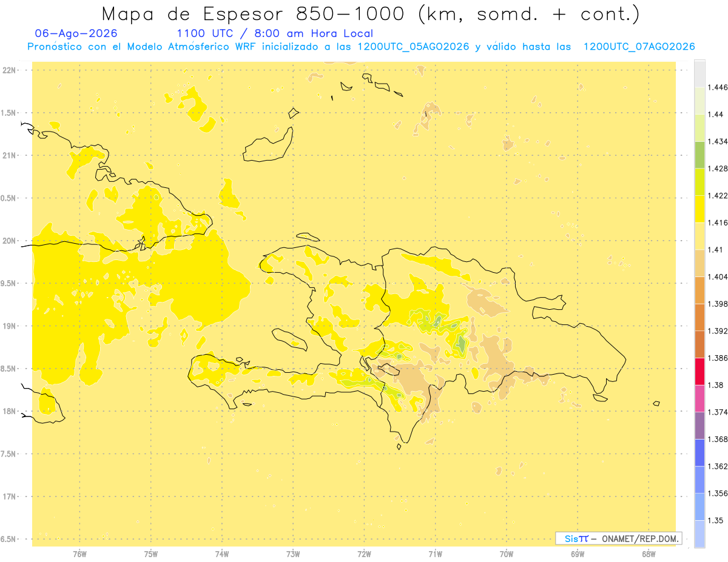The width and height of the screenshot is (728, 562).
Task: Click the '1.44' colorbar value
Action: (715, 115)
